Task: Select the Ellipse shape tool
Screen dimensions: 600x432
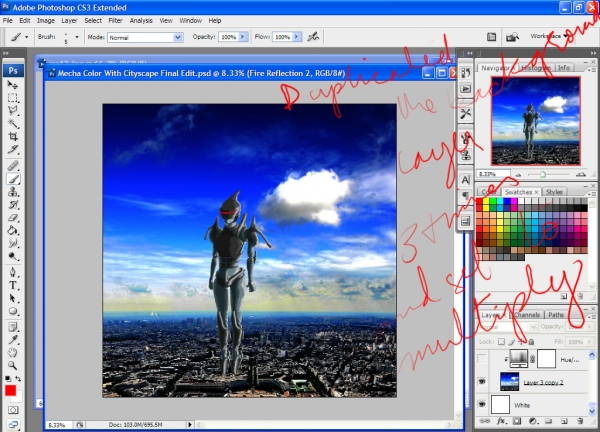Action: tap(13, 311)
